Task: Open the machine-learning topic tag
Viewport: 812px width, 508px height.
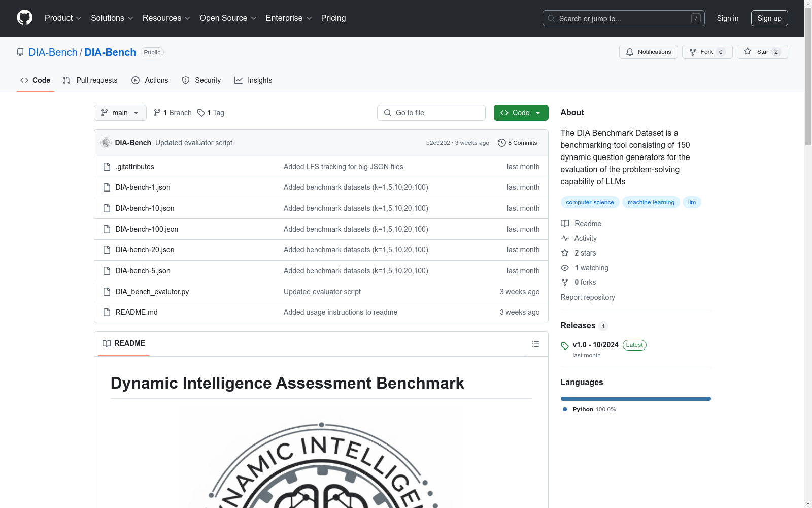Action: pos(651,202)
